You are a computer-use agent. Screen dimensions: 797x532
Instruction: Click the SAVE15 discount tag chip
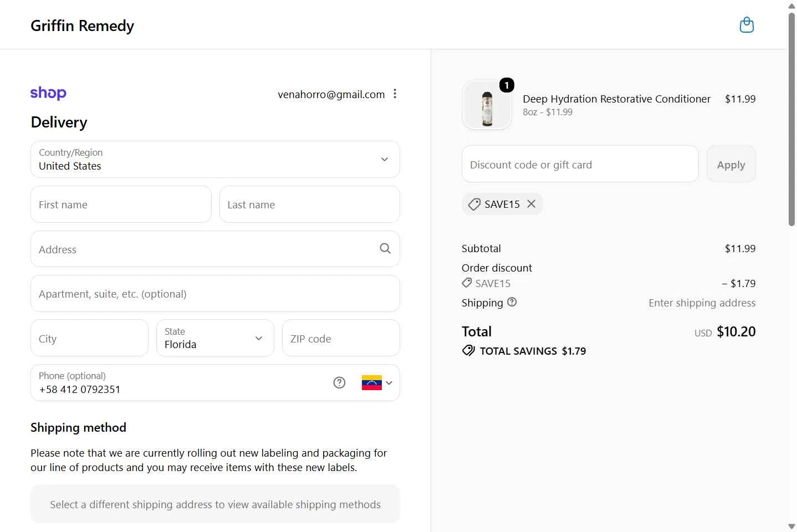tap(502, 204)
